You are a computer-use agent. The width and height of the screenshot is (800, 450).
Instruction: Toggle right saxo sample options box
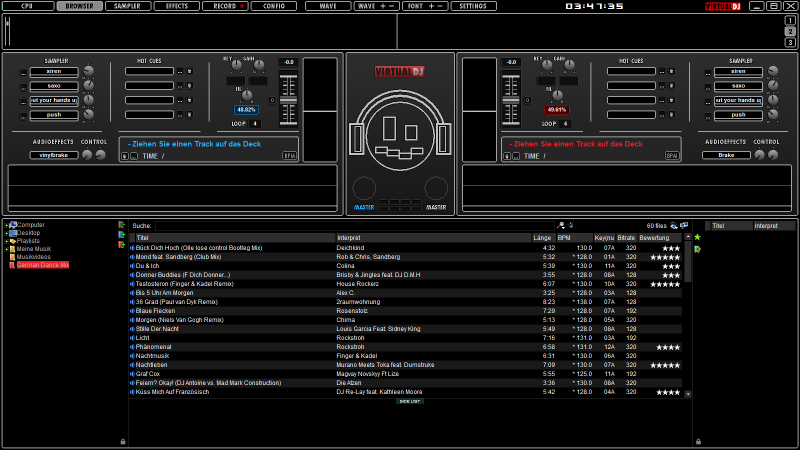coord(708,87)
